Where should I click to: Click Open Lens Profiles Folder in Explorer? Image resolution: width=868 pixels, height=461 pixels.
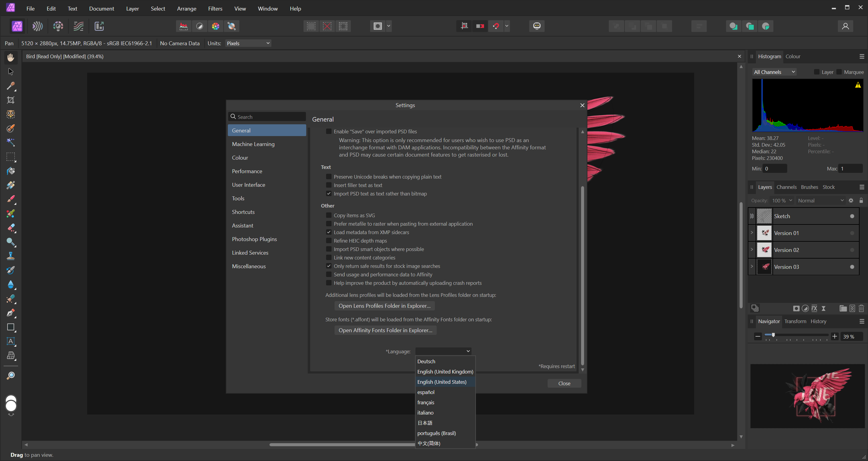coord(385,306)
